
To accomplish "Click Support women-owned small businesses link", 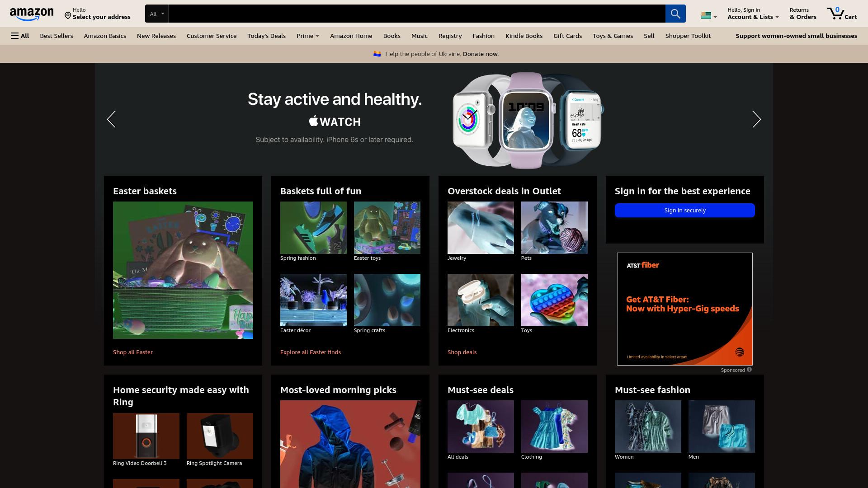I will 796,36.
